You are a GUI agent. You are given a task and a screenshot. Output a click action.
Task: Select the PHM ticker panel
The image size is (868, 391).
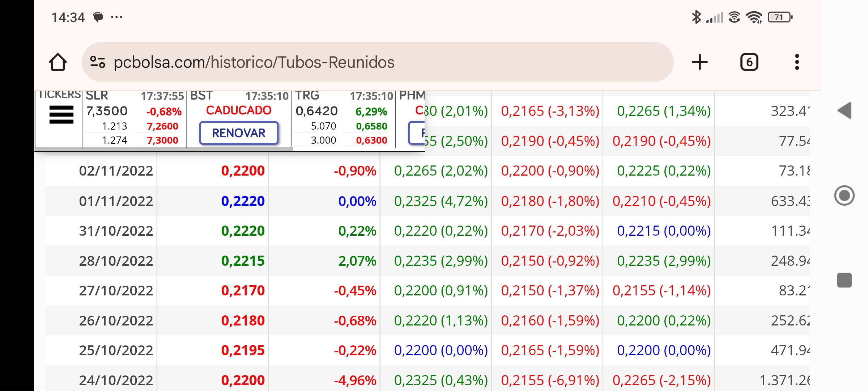(411, 119)
